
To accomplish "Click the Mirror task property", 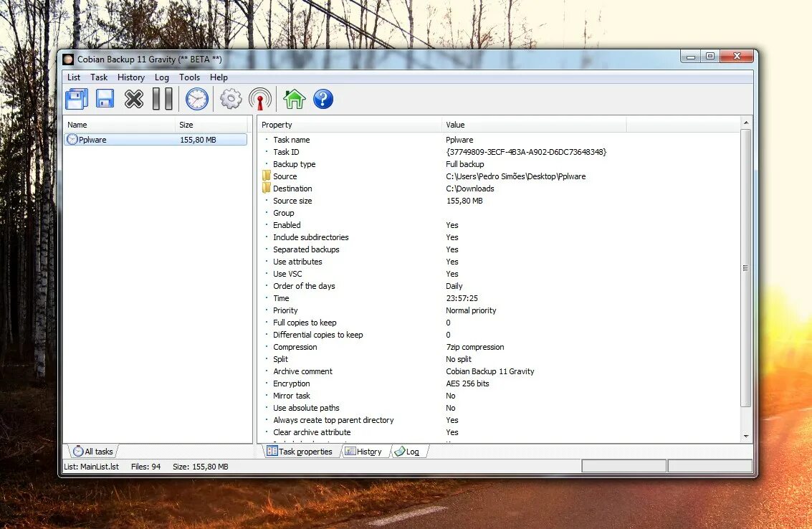I will (292, 396).
